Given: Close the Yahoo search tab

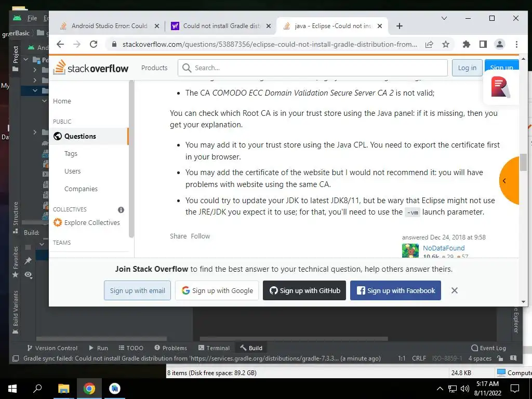Looking at the screenshot, I should click(269, 26).
